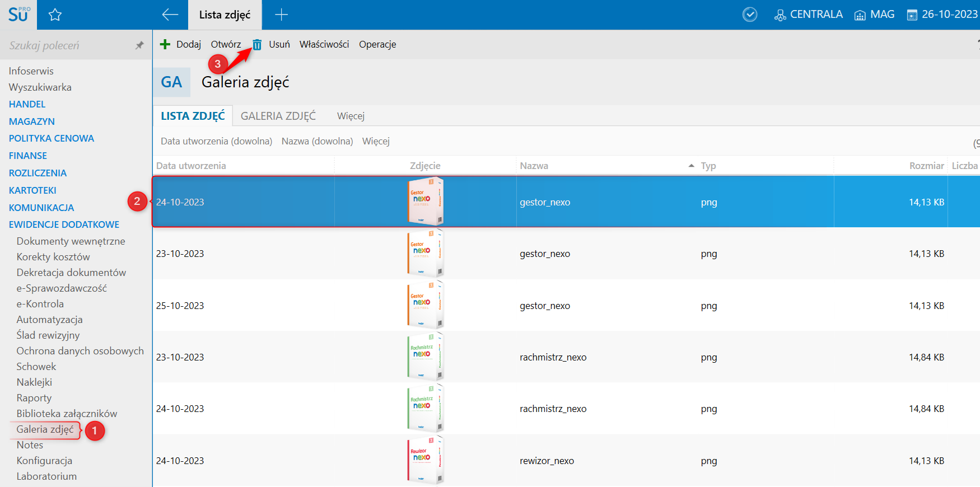Open e-Kontrola in the sidebar
Image resolution: width=980 pixels, height=487 pixels.
coord(40,304)
